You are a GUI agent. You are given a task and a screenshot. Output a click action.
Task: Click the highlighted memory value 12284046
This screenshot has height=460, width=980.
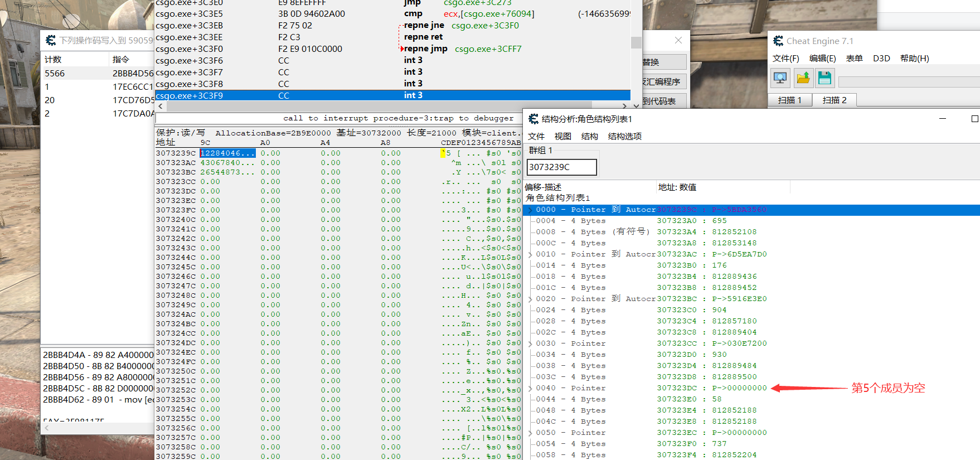click(227, 153)
